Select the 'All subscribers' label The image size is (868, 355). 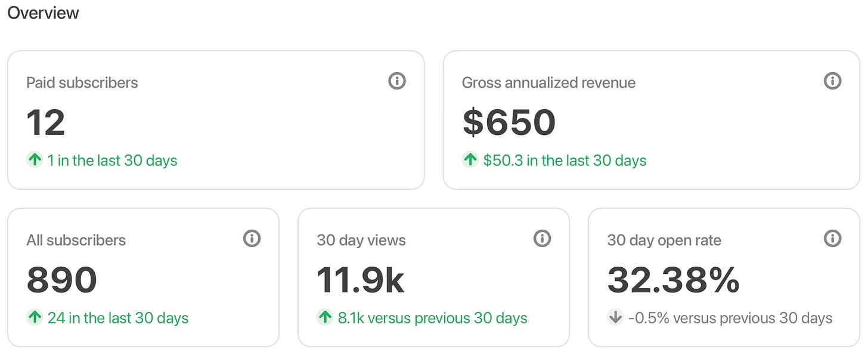(x=76, y=240)
